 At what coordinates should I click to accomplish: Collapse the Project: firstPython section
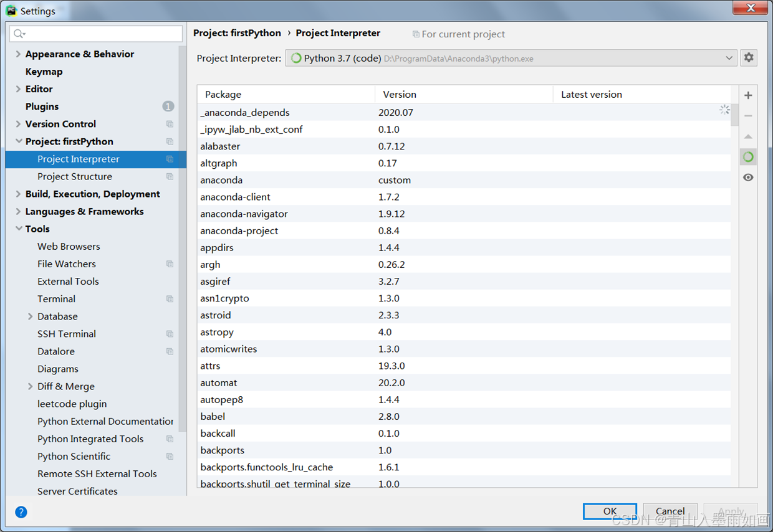[18, 141]
